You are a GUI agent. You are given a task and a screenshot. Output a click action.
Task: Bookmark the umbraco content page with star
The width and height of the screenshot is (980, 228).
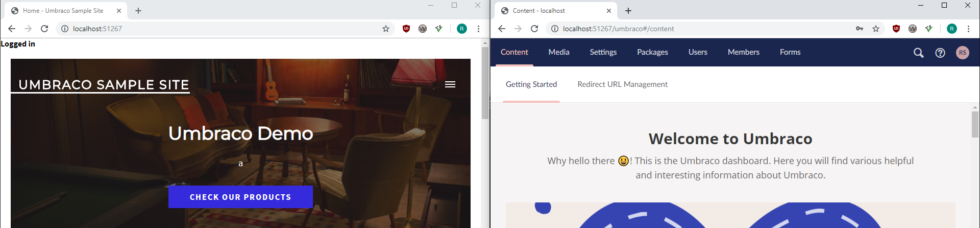[x=876, y=29]
